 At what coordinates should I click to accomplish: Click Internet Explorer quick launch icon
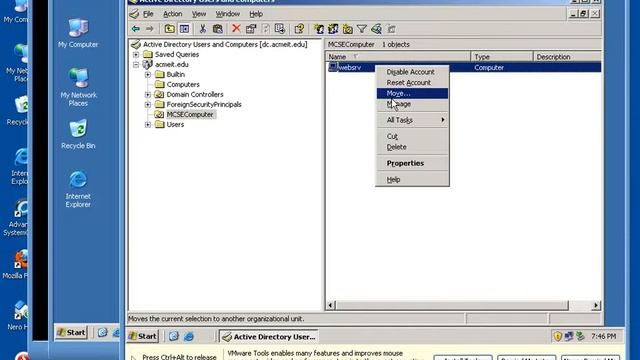[x=189, y=336]
